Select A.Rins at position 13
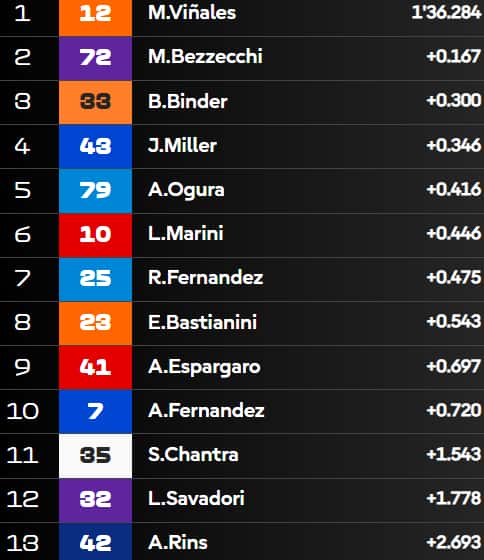This screenshot has height=560, width=484. coord(178,543)
